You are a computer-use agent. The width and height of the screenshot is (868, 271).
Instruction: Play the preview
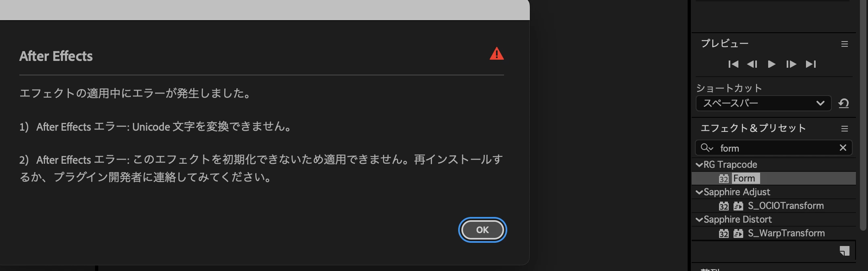(771, 64)
